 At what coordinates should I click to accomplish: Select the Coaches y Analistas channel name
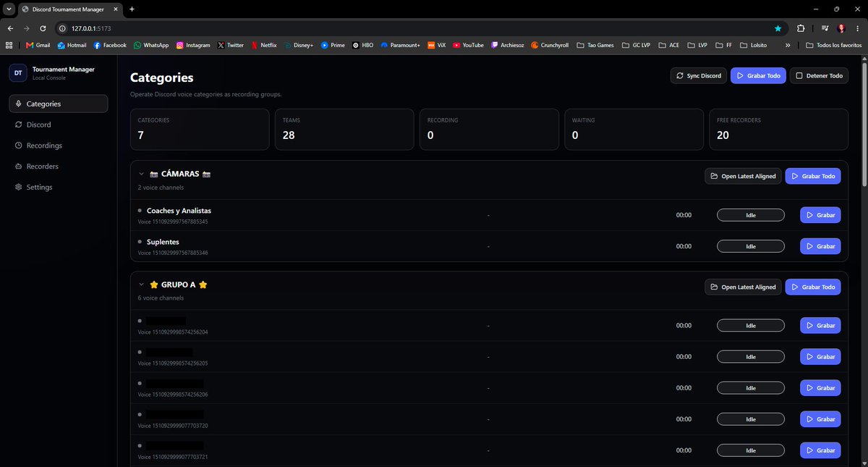click(x=179, y=211)
